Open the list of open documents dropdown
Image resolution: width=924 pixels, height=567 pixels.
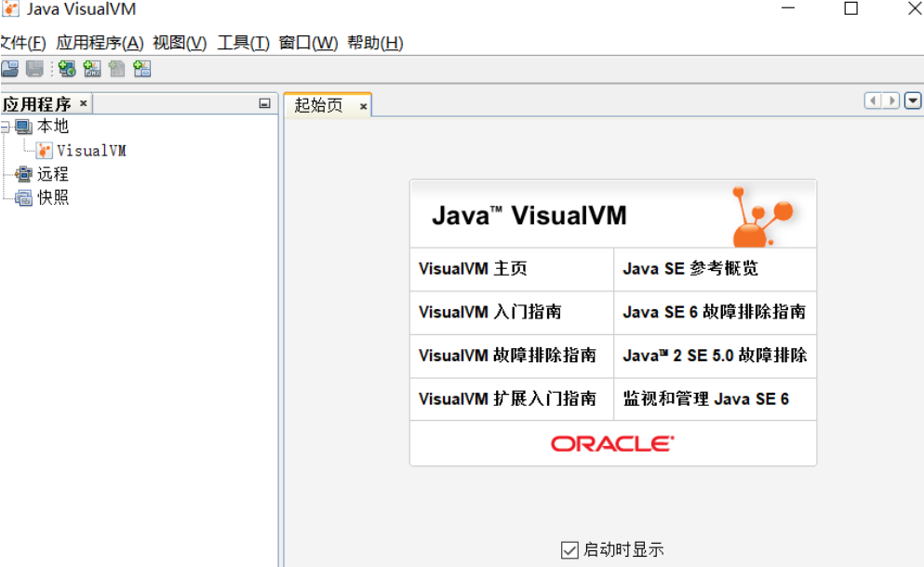coord(913,101)
